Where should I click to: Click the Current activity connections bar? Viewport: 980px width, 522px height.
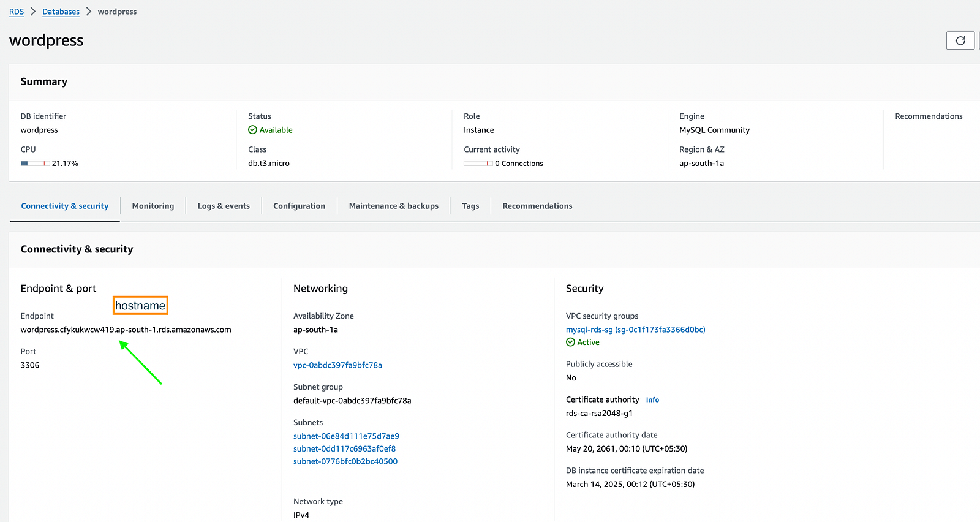(x=478, y=164)
